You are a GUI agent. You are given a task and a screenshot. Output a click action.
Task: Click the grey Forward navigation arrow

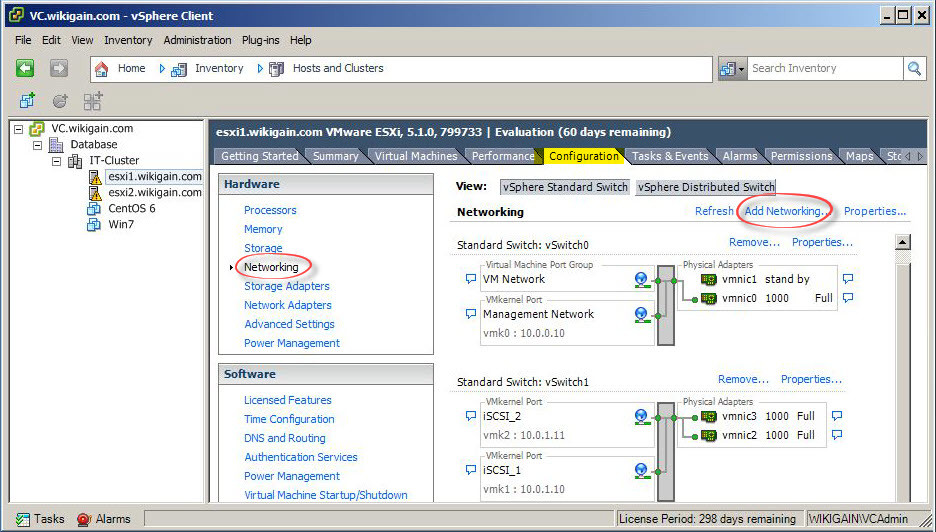coord(58,69)
